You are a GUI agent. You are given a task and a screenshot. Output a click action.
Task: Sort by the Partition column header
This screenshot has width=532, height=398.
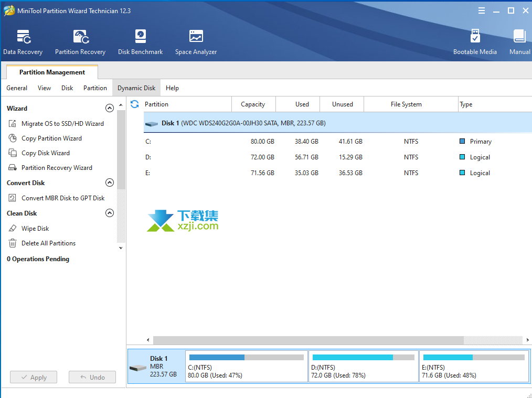[x=188, y=104]
